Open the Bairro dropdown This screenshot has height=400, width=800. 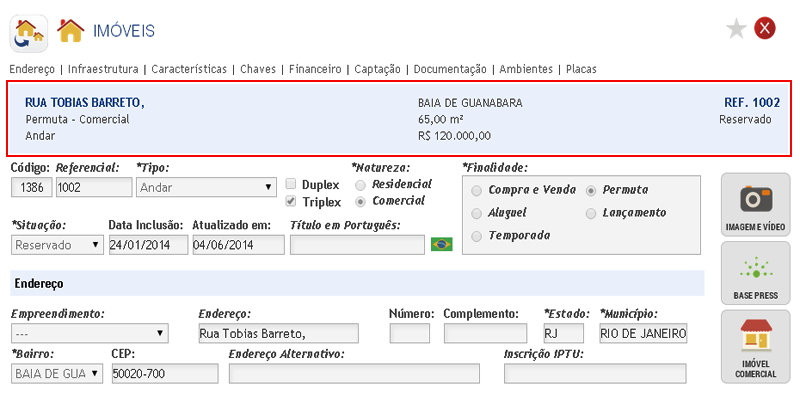57,373
